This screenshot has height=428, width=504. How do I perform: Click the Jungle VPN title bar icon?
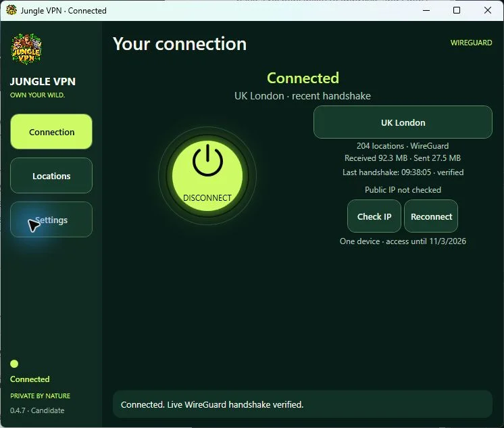point(11,10)
